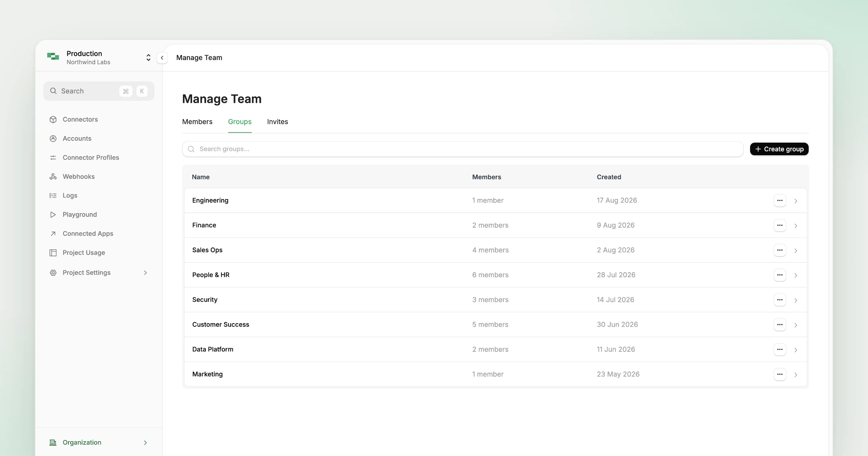
Task: Open Marketing group via its row chevron
Action: (x=796, y=375)
